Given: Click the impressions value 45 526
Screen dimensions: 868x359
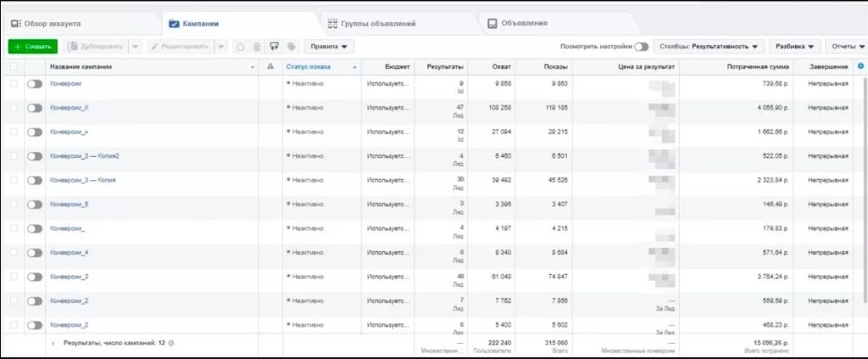Looking at the screenshot, I should 558,180.
